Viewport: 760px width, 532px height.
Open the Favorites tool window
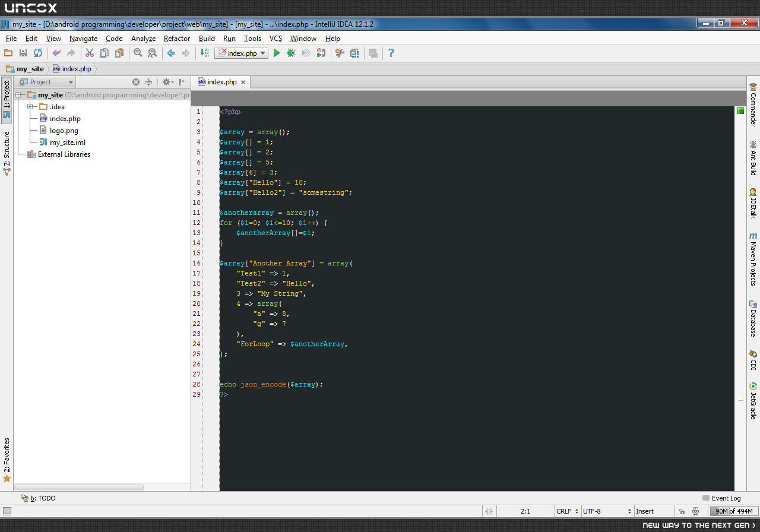point(7,460)
